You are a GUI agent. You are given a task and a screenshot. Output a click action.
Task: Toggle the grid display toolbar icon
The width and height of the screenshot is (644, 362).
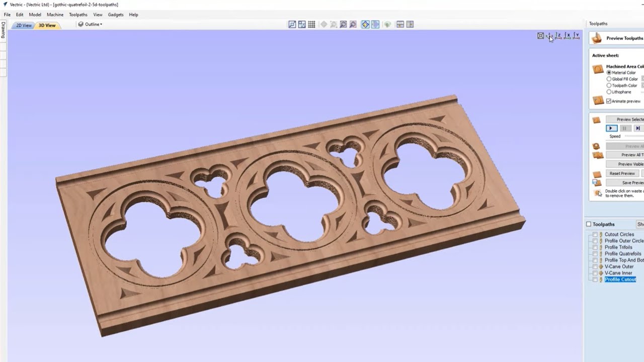311,24
